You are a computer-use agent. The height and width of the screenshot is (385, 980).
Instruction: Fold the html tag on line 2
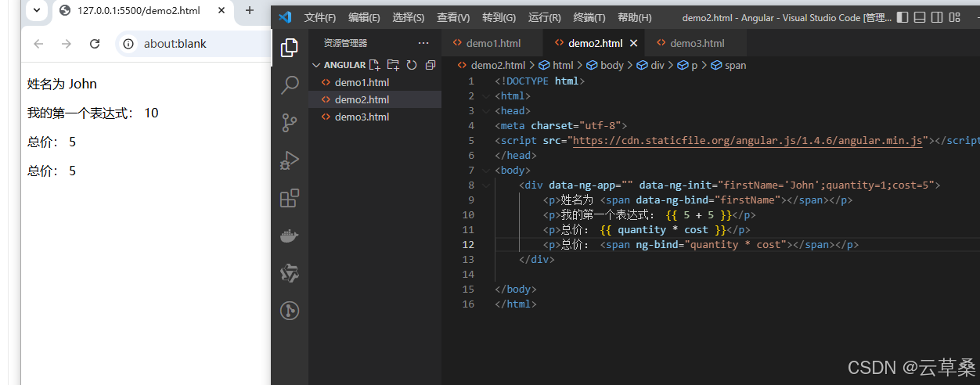pos(487,95)
